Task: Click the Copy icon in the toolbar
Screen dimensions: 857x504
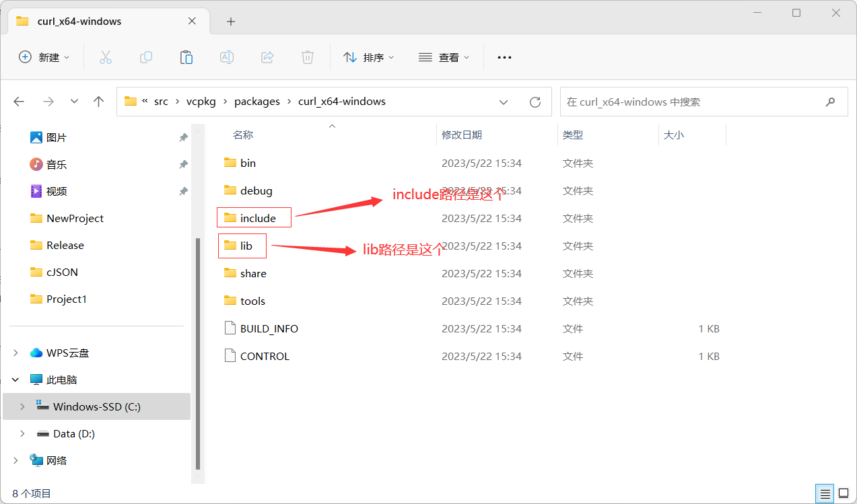Action: [x=146, y=57]
